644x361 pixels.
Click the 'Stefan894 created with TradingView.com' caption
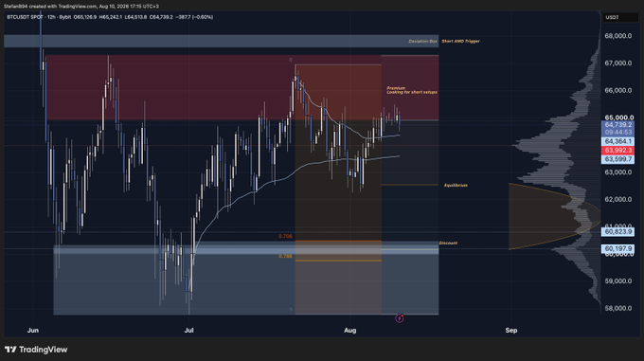(50, 7)
